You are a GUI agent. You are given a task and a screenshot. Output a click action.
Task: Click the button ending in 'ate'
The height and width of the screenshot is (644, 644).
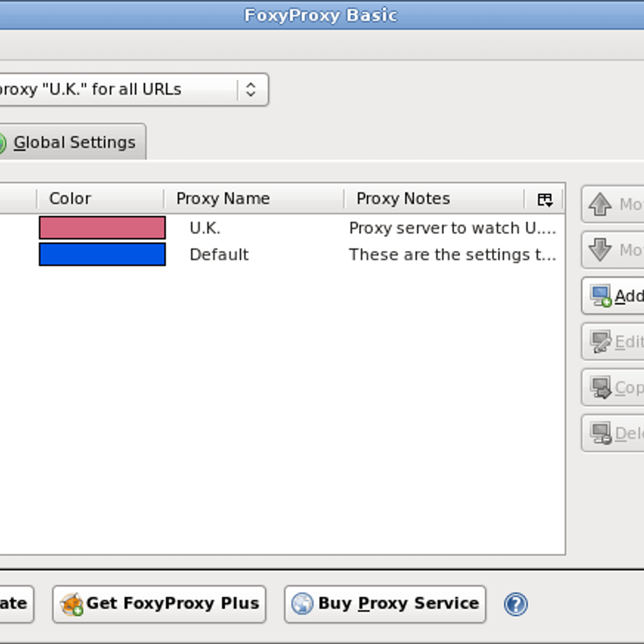17,604
